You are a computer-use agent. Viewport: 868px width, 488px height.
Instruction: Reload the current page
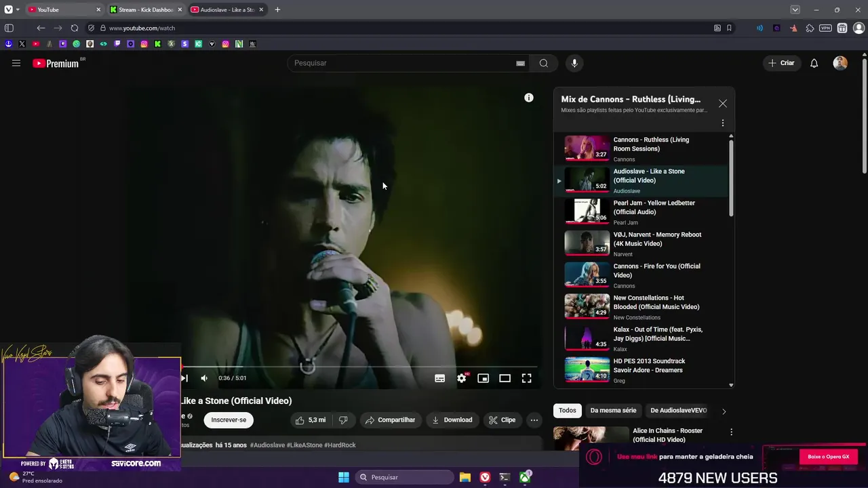pos(75,28)
